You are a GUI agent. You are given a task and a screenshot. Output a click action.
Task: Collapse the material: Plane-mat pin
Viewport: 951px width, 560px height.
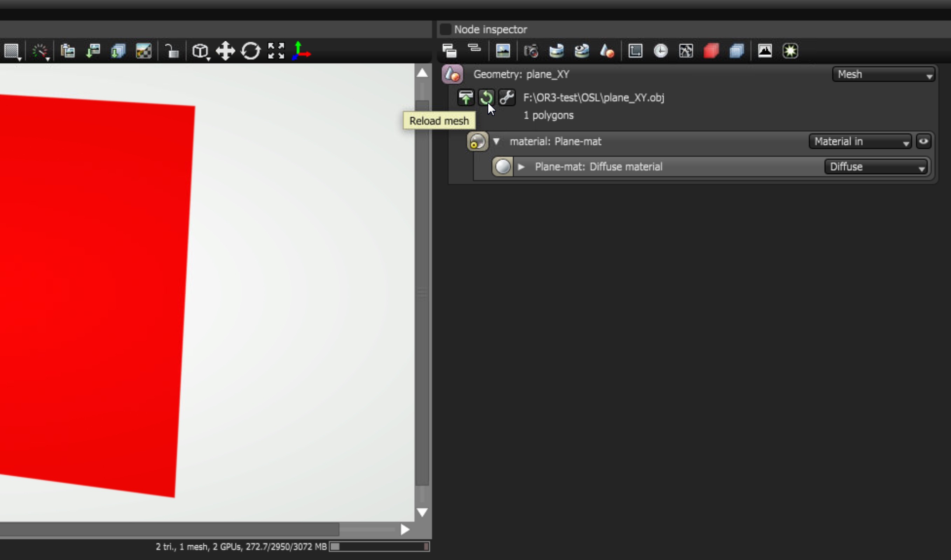(x=496, y=141)
